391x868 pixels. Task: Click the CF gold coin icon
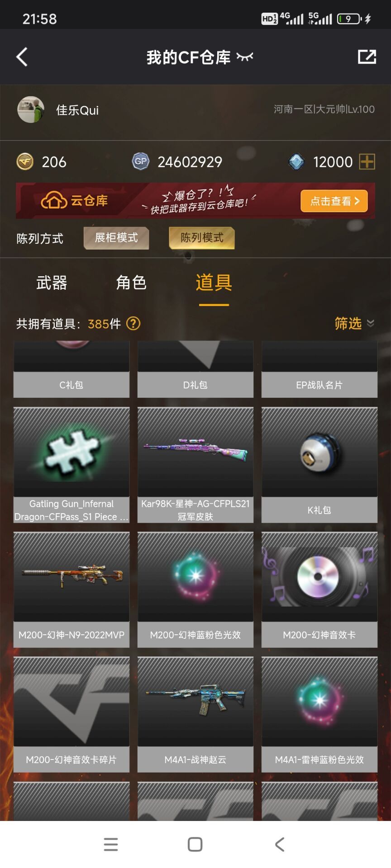coord(25,161)
